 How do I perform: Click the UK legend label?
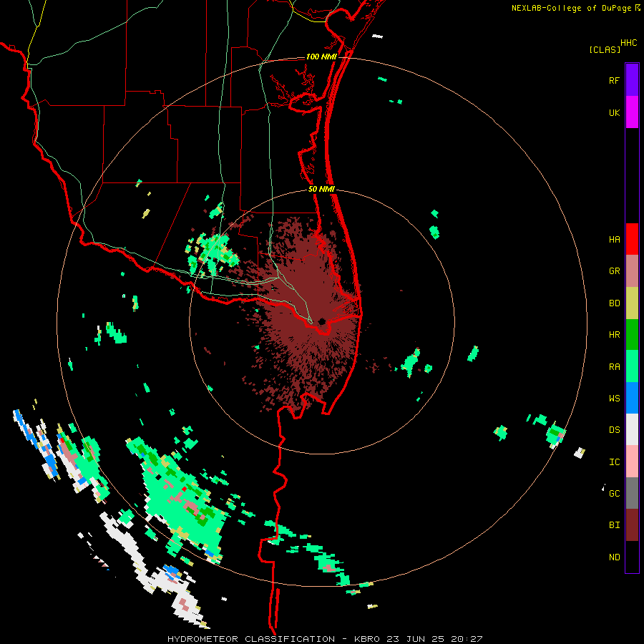click(x=614, y=113)
